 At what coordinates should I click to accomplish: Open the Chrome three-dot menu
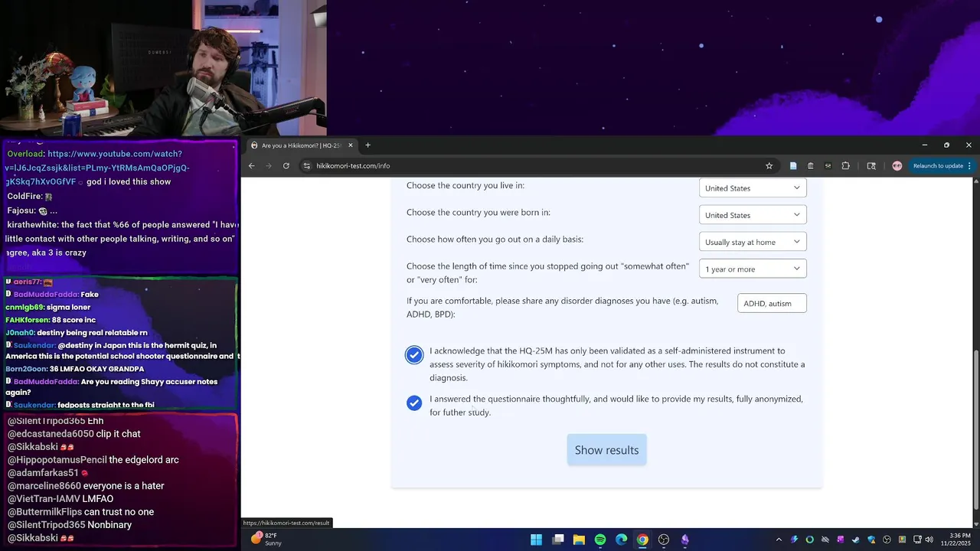tap(969, 165)
